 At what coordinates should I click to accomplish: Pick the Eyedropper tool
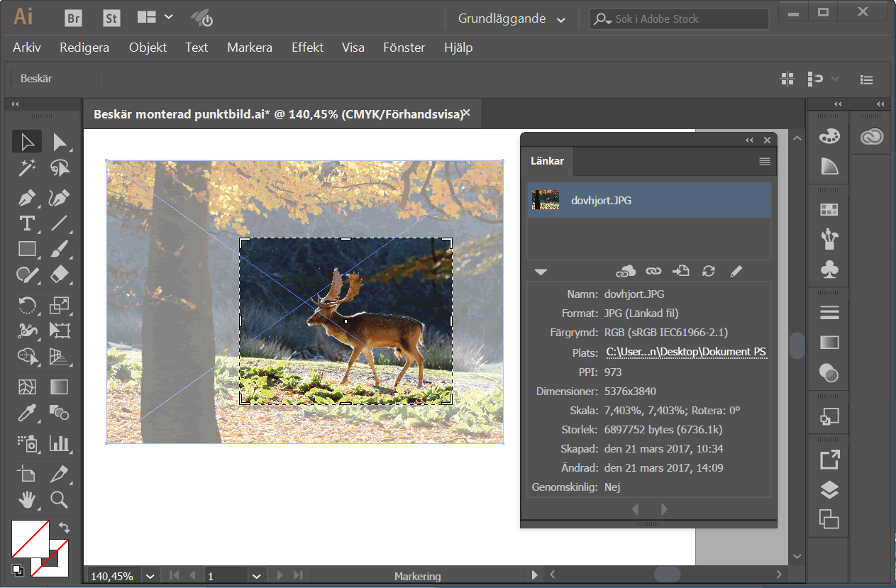[27, 411]
